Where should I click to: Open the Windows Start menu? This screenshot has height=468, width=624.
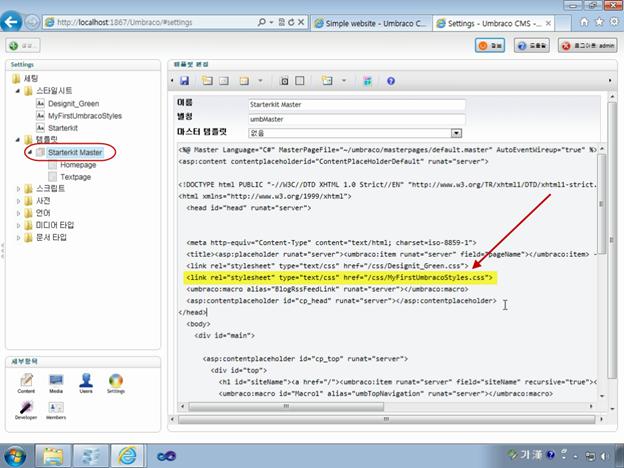click(x=14, y=456)
